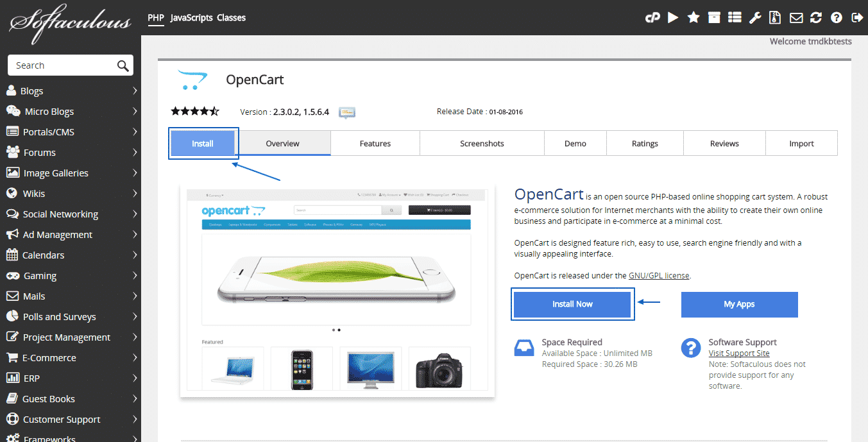The width and height of the screenshot is (868, 442).
Task: Click the Forums people icon
Action: 13,152
